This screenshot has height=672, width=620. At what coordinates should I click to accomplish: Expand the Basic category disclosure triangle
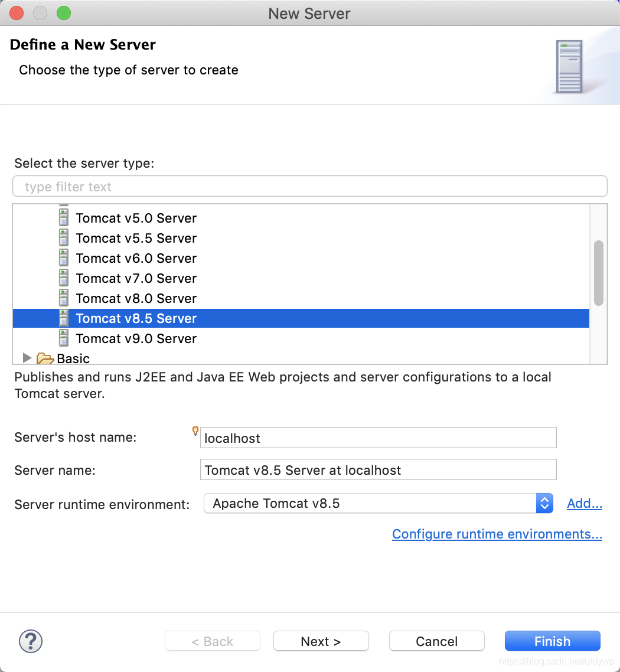(x=27, y=358)
